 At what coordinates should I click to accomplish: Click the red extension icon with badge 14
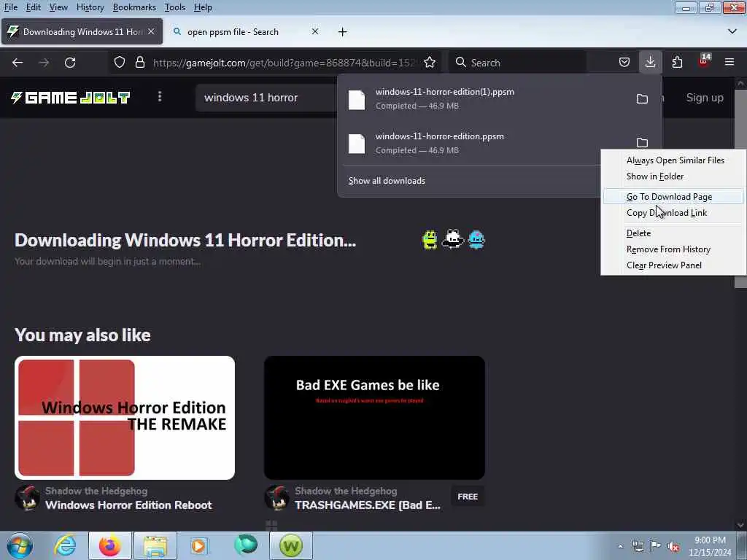coord(704,61)
